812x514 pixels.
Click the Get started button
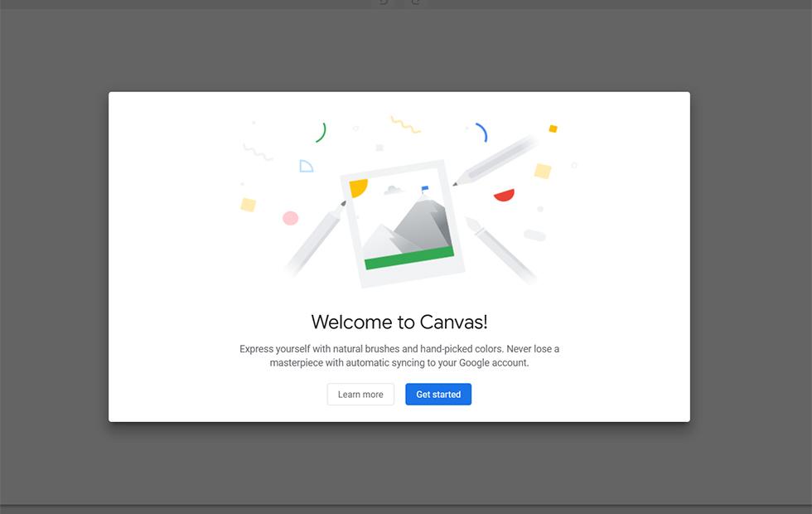click(437, 395)
